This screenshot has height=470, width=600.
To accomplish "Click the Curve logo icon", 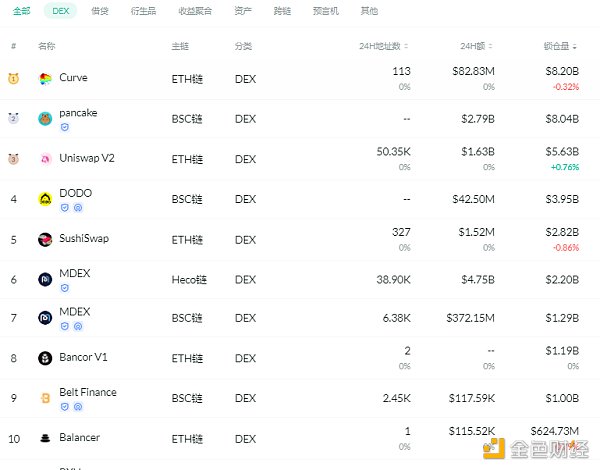I will tap(46, 78).
